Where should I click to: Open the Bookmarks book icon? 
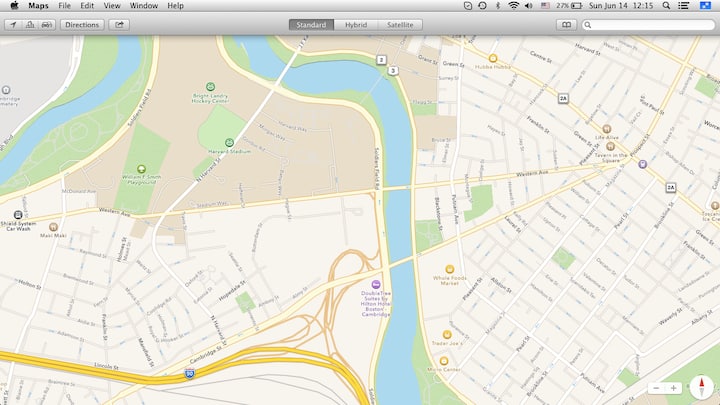567,24
